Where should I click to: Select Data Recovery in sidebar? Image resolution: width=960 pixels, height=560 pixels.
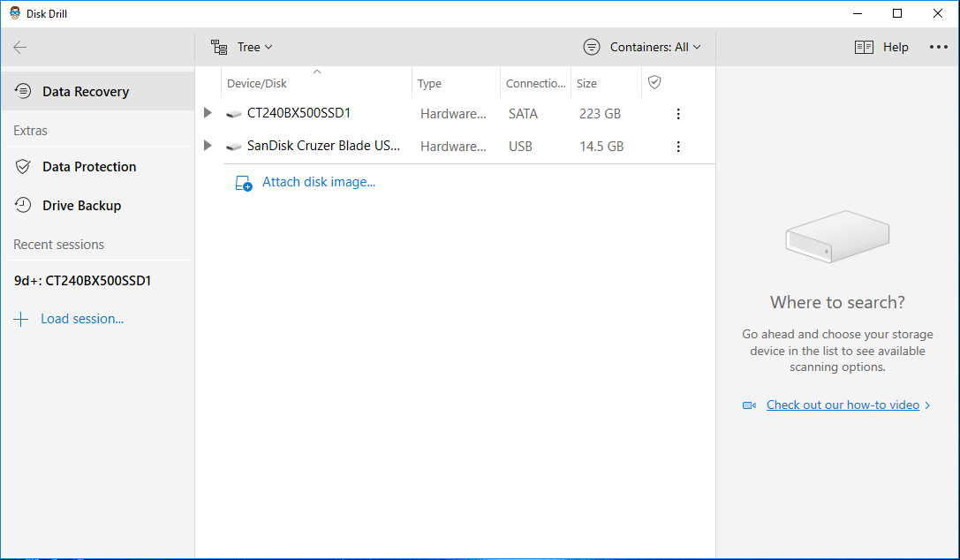pyautogui.click(x=85, y=92)
